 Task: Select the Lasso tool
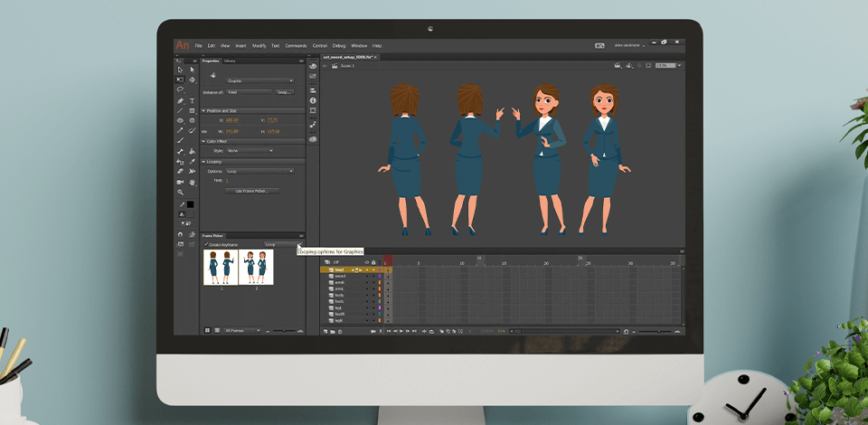point(180,90)
